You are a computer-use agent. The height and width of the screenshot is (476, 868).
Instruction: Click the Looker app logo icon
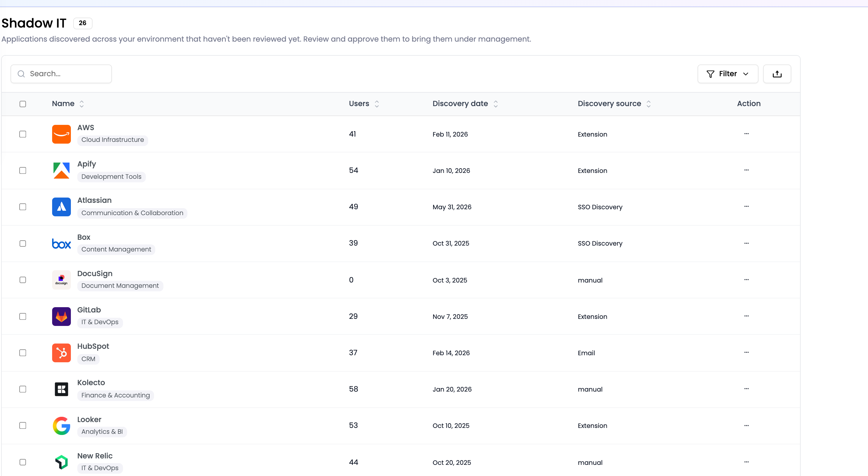point(61,426)
